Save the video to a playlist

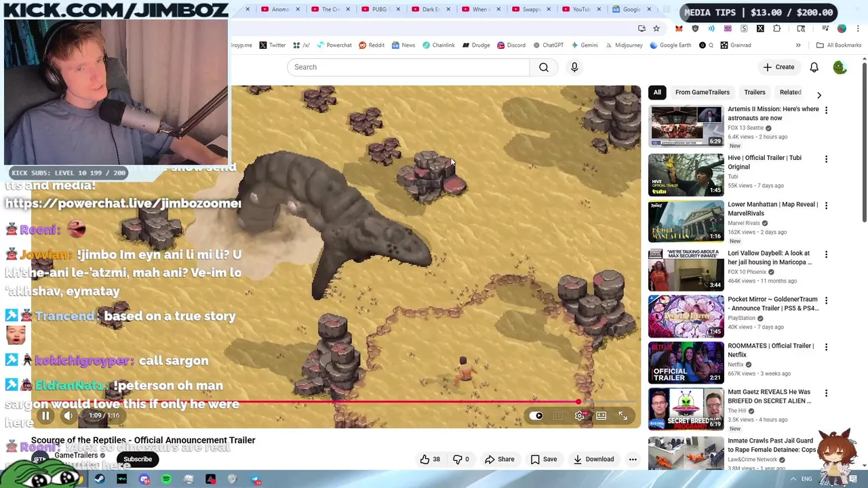click(x=544, y=460)
